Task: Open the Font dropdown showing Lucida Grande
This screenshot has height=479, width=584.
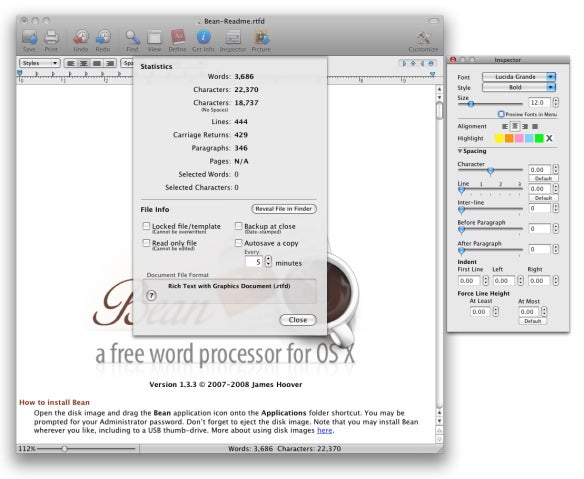Action: click(519, 77)
